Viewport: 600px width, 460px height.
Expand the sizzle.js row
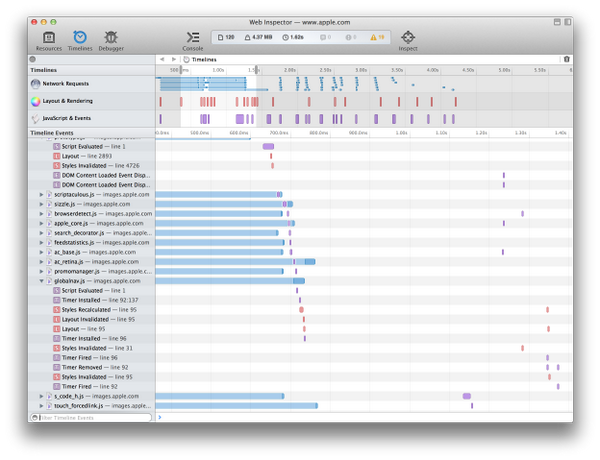pyautogui.click(x=41, y=204)
